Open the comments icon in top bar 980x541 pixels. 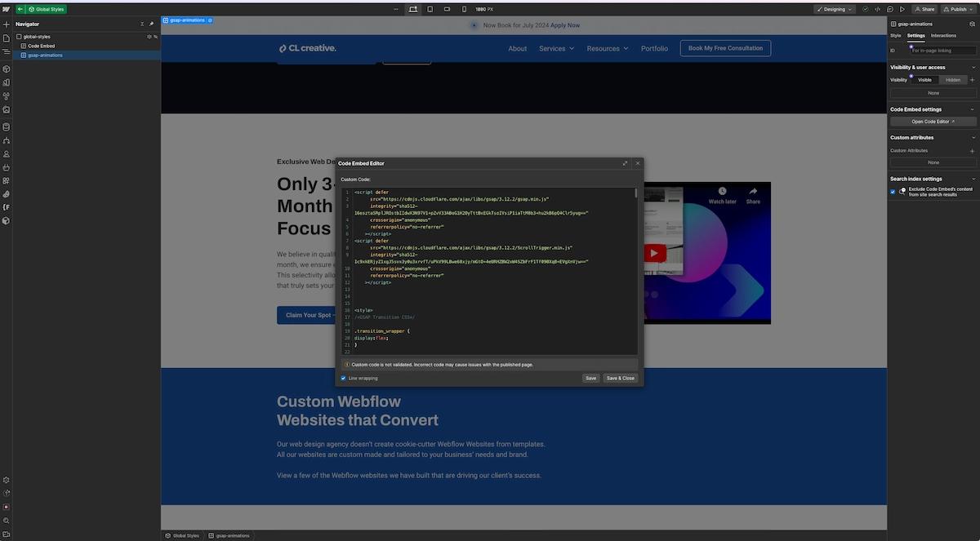click(890, 9)
